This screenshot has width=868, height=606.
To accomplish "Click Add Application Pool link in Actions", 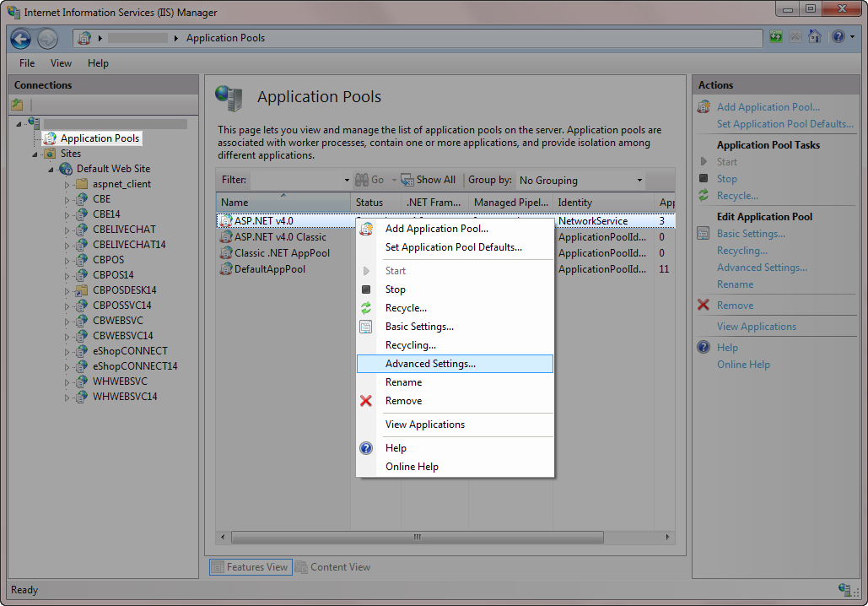I will tap(768, 107).
